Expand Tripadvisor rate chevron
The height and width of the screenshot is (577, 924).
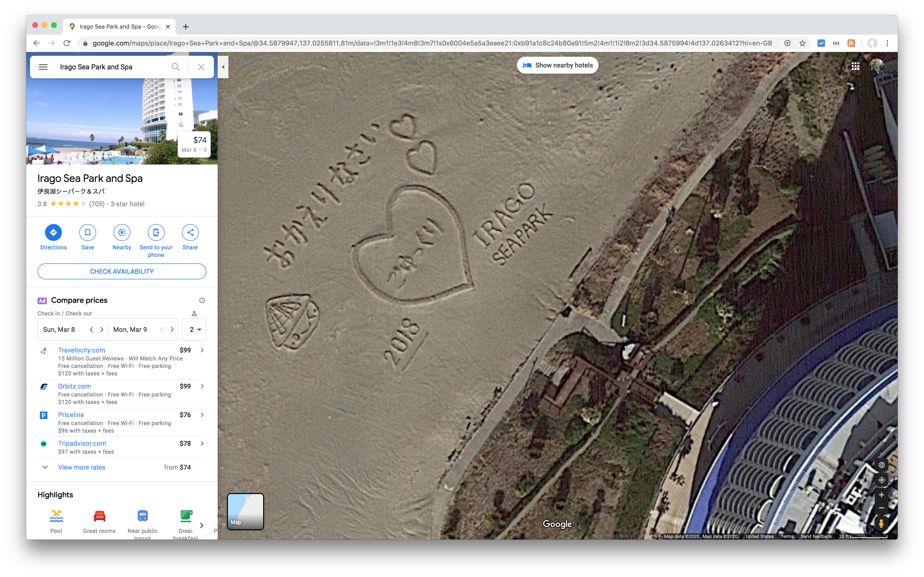coord(202,443)
